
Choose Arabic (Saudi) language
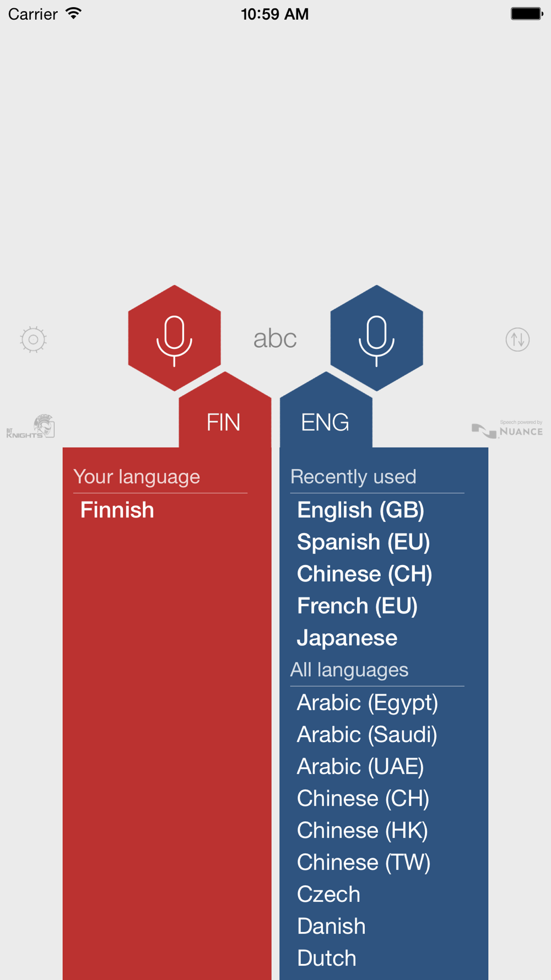366,735
